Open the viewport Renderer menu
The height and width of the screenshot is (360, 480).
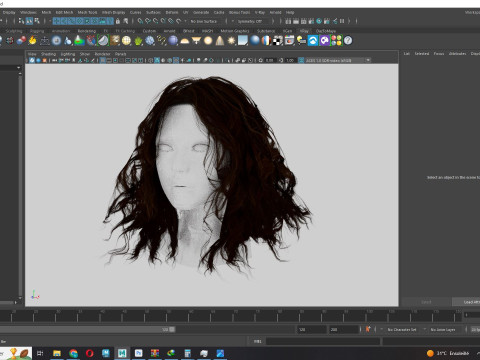click(102, 54)
